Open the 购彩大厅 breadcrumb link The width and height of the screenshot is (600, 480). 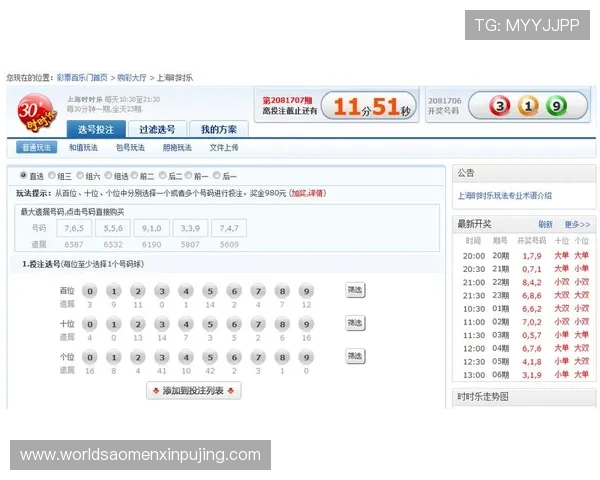(x=132, y=78)
